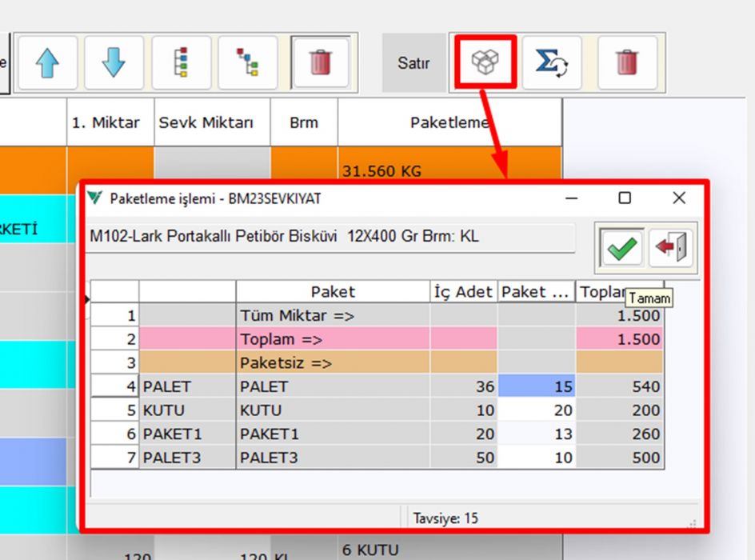Screen dimensions: 755x560
Task: Open packaging via the cubes icon
Action: coord(485,62)
